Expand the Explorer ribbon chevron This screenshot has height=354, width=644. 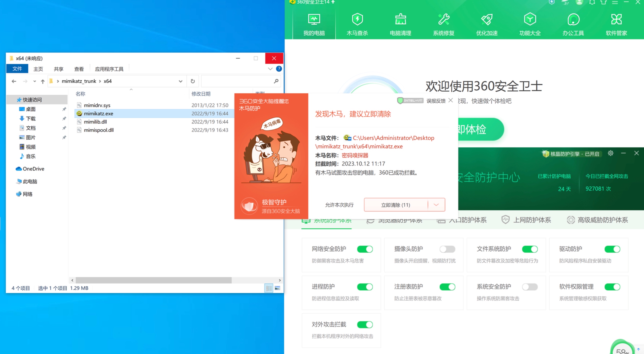270,69
